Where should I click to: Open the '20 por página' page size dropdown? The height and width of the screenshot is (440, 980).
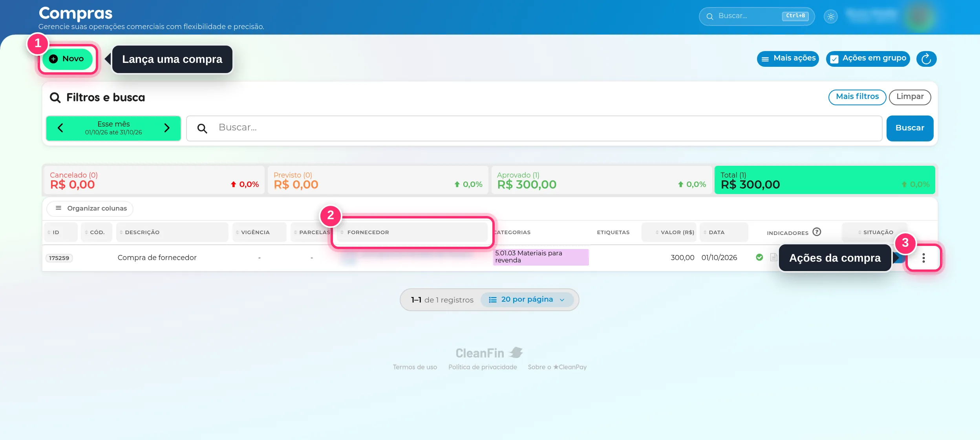coord(527,300)
